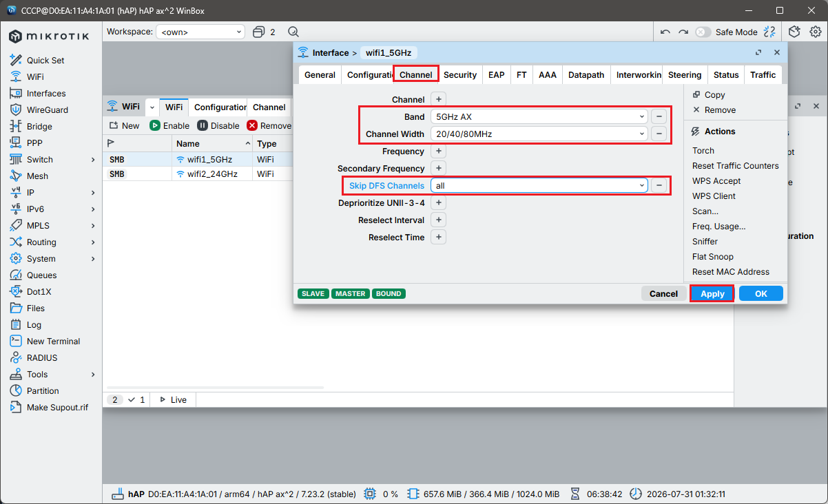Image resolution: width=828 pixels, height=504 pixels.
Task: Toggle the BOUND status flag
Action: click(x=389, y=293)
